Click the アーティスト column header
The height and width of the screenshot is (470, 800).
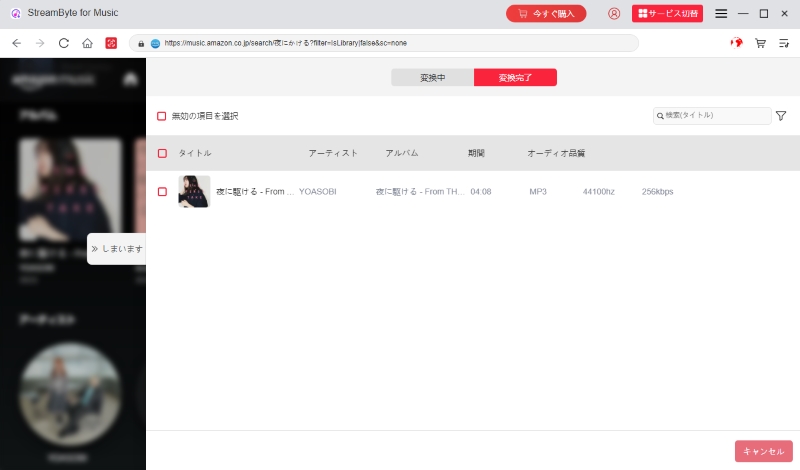[x=333, y=153]
